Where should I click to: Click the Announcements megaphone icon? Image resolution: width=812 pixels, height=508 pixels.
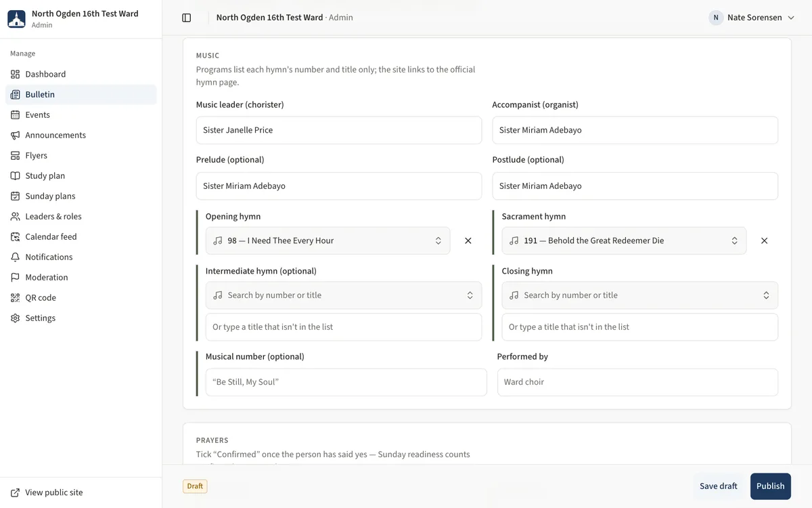coord(16,135)
